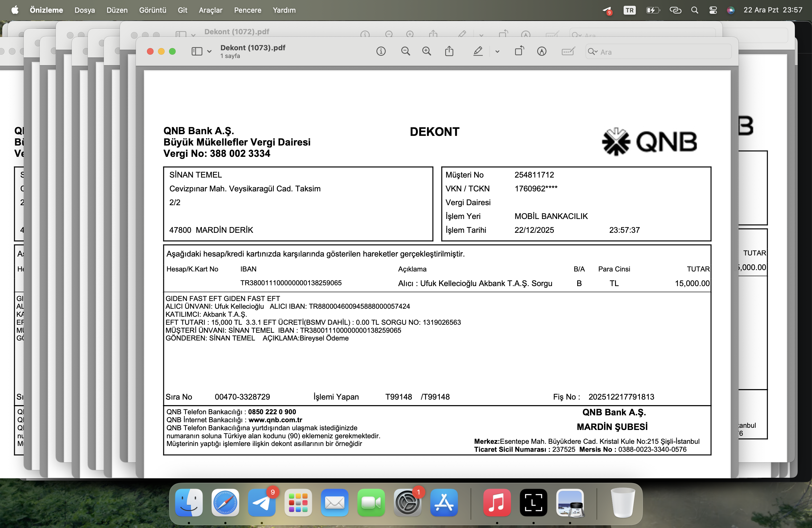The image size is (812, 528).
Task: Activate the Markup pen highlight tool
Action: [478, 52]
